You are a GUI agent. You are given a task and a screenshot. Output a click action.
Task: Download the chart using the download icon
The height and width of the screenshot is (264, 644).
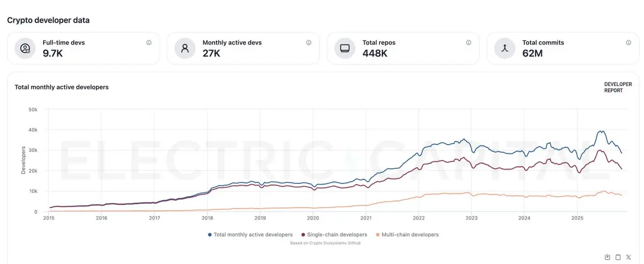point(608,257)
